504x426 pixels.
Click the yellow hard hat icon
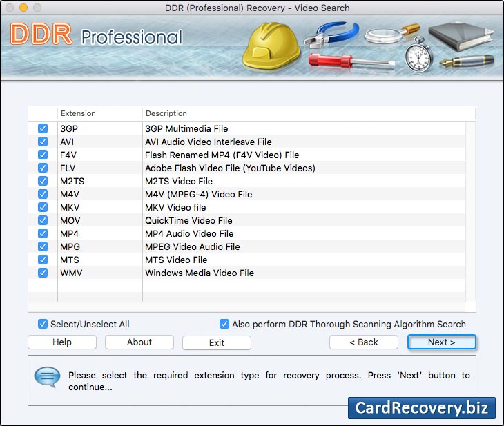[x=271, y=46]
